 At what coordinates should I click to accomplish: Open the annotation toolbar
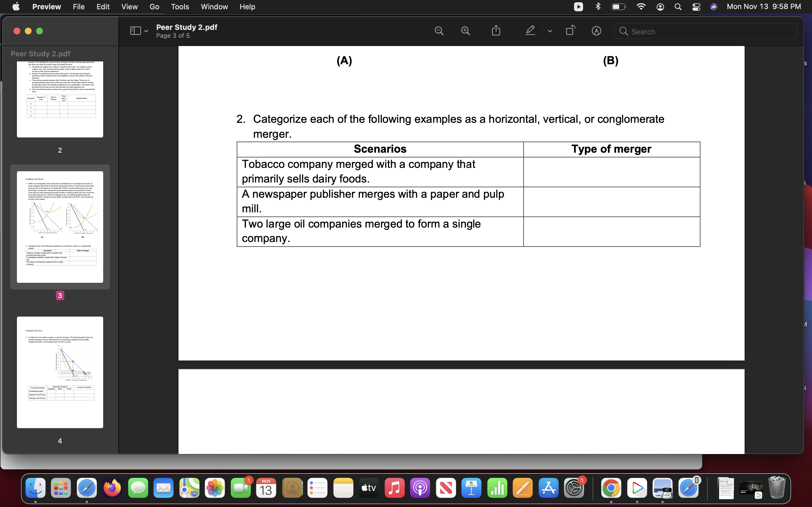click(597, 31)
